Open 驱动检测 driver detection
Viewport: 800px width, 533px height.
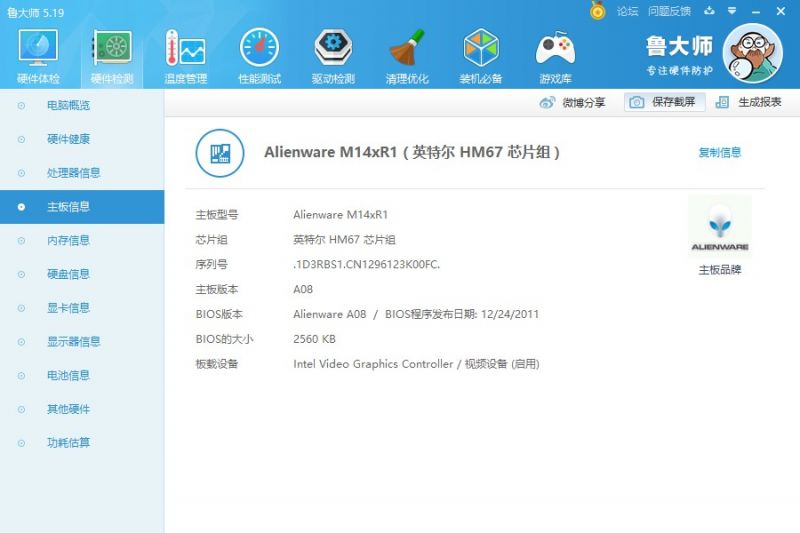click(x=333, y=56)
